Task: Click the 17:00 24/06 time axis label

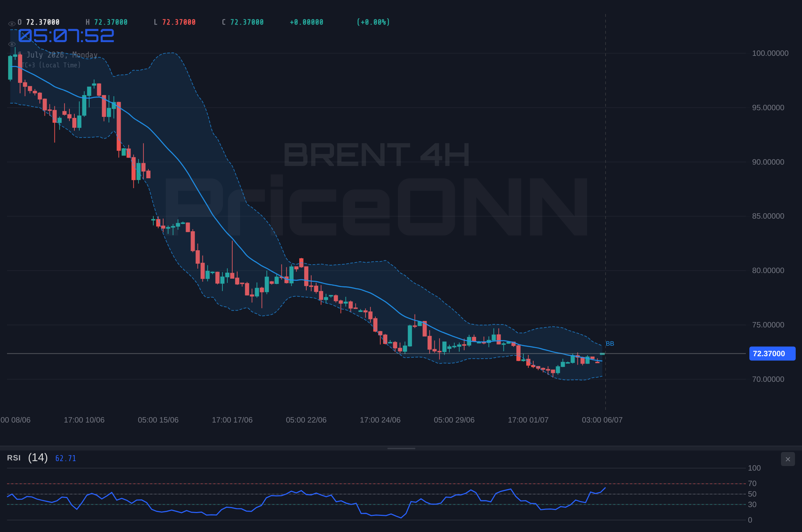Action: click(380, 420)
